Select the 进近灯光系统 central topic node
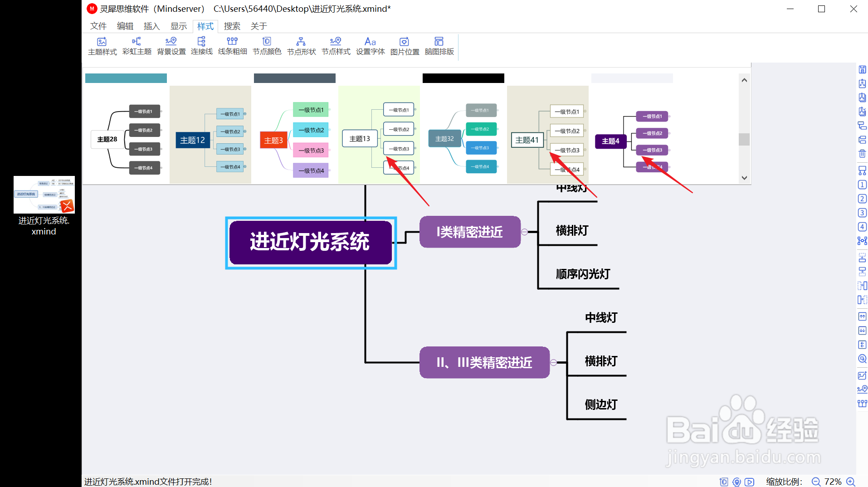Viewport: 868px width, 487px height. 311,243
